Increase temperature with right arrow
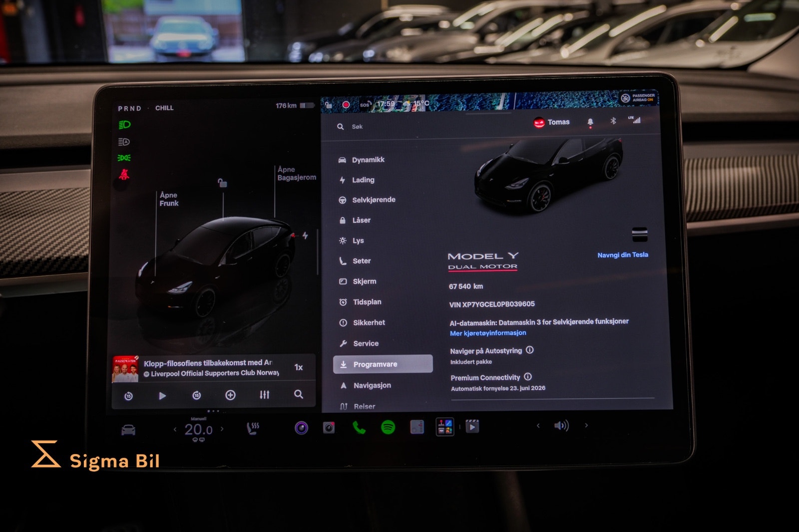This screenshot has height=532, width=799. (x=222, y=429)
